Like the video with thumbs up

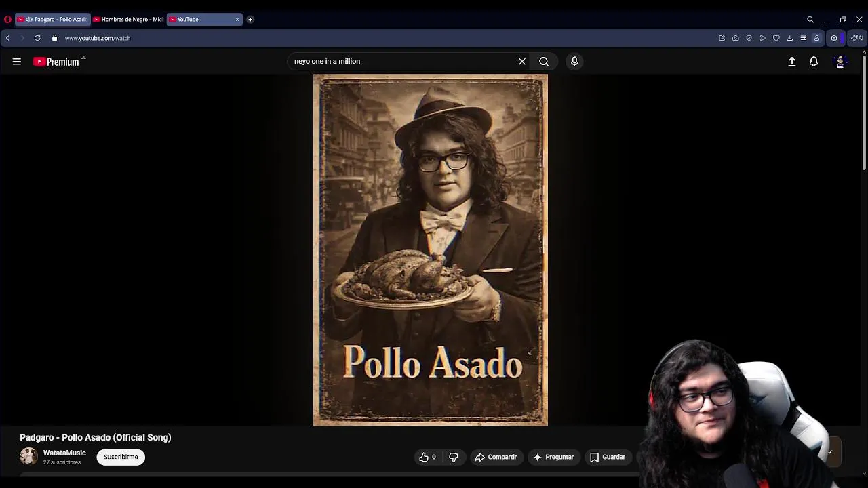pos(428,457)
